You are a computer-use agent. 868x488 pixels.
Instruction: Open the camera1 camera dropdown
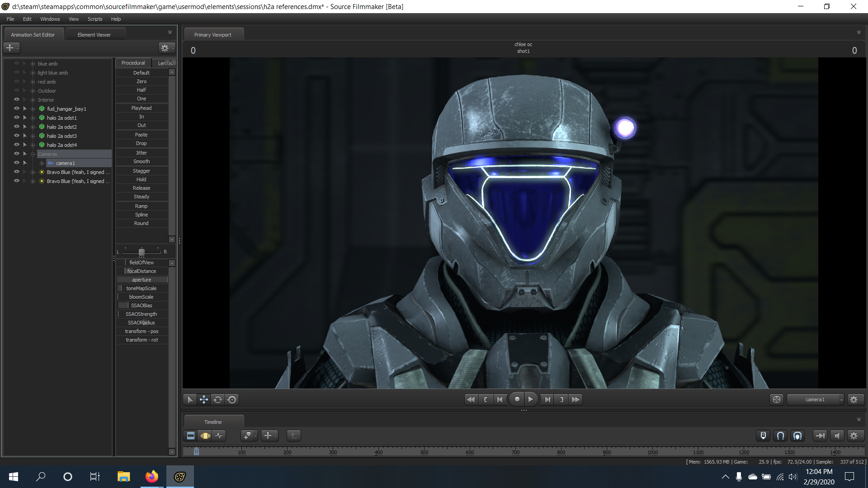coord(815,399)
